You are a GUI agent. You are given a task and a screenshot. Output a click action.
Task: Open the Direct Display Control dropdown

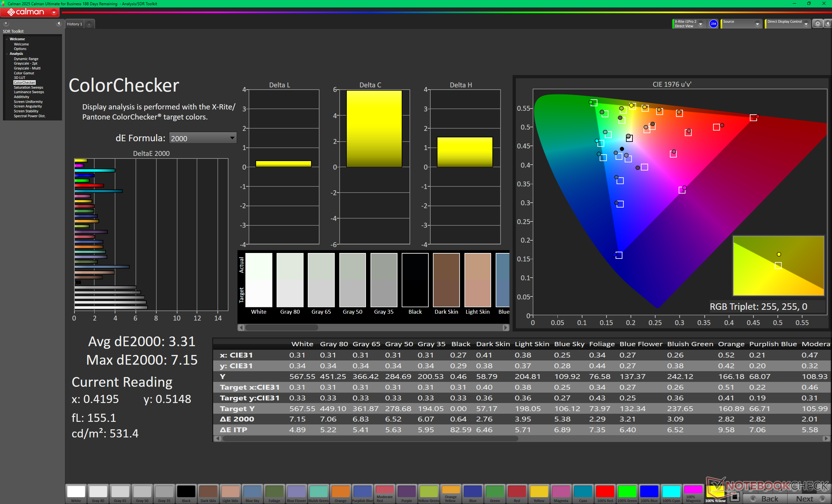(x=806, y=24)
